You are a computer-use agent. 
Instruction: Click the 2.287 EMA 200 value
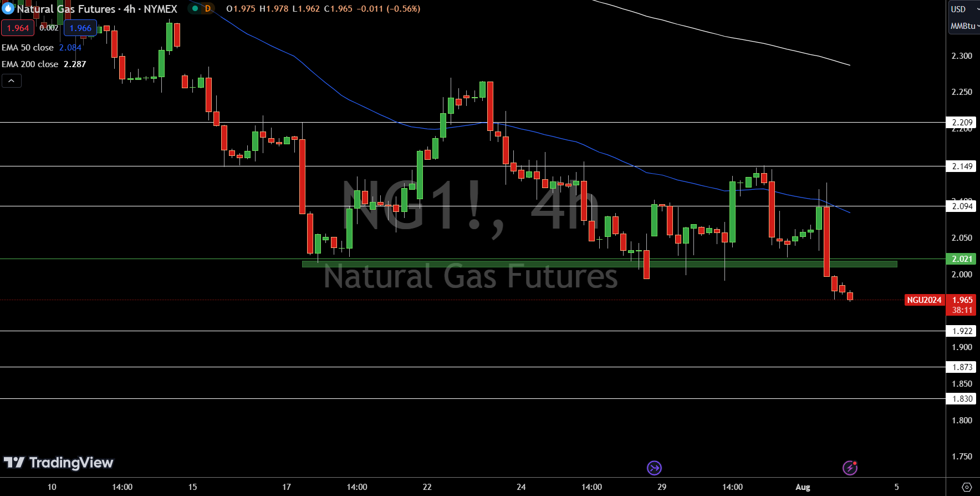(75, 64)
